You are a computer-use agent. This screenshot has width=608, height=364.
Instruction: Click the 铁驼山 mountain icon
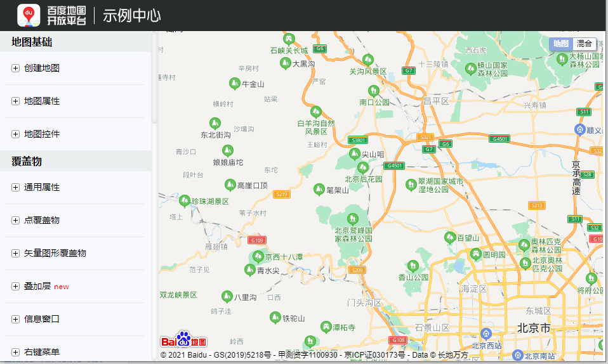pos(275,318)
